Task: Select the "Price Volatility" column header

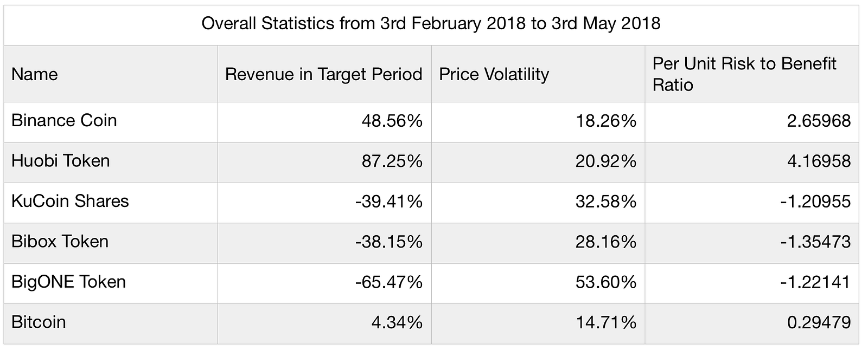Action: tap(494, 74)
